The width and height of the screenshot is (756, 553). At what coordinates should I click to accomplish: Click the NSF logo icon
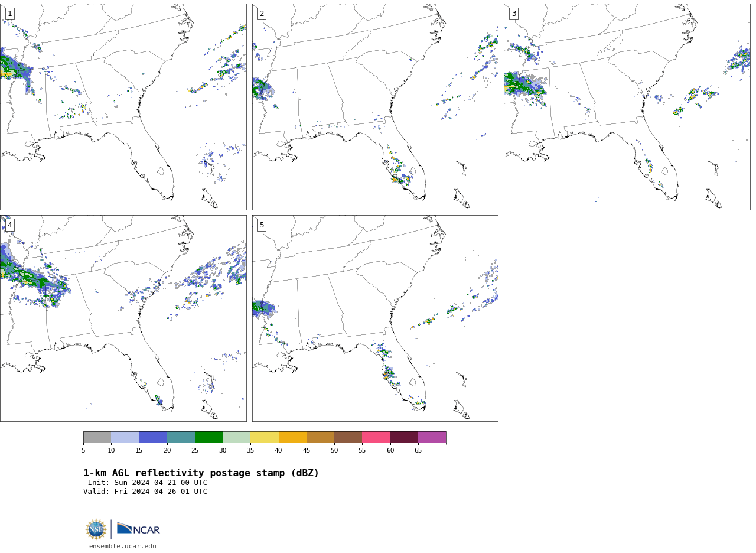click(x=96, y=529)
